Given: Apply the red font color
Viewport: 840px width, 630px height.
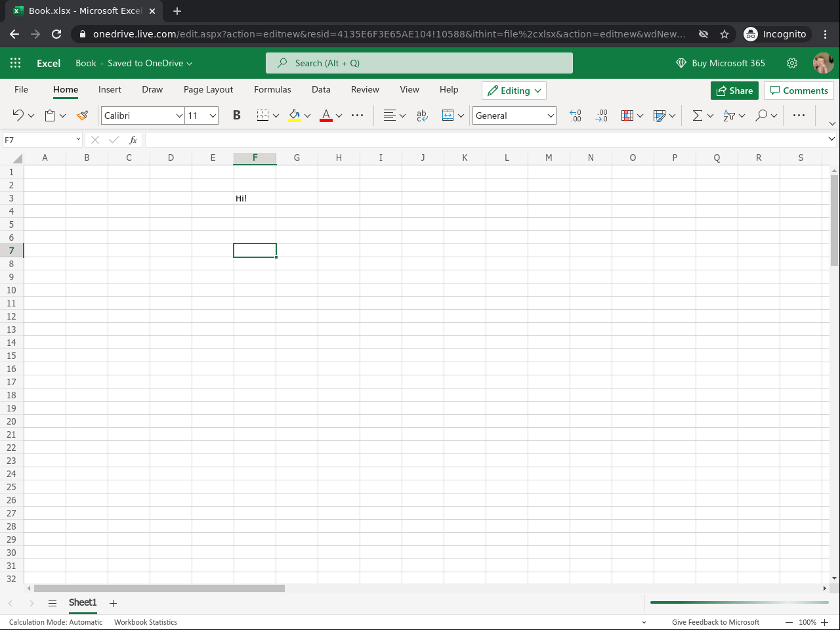Looking at the screenshot, I should coord(326,115).
